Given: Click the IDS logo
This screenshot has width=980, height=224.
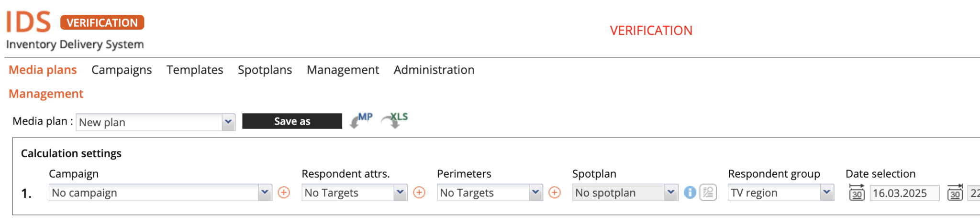Looking at the screenshot, I should 29,22.
